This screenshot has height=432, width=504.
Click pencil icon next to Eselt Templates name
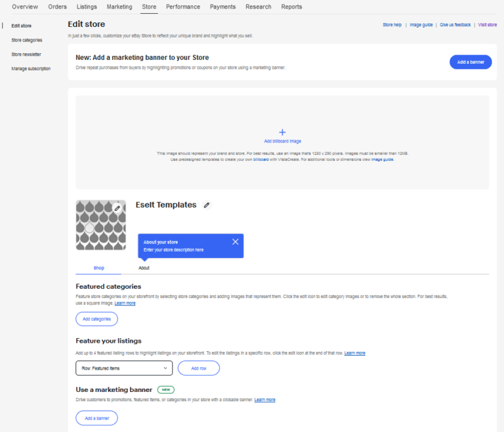point(207,205)
